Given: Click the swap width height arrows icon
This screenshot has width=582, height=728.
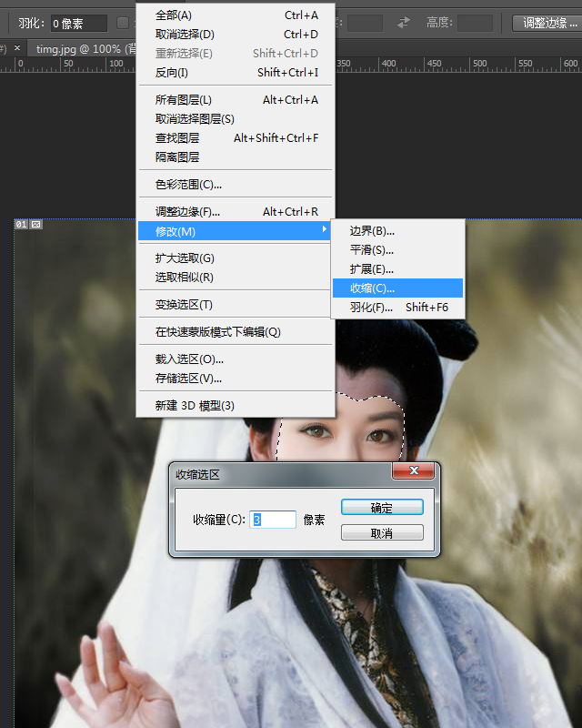Looking at the screenshot, I should coord(404,22).
